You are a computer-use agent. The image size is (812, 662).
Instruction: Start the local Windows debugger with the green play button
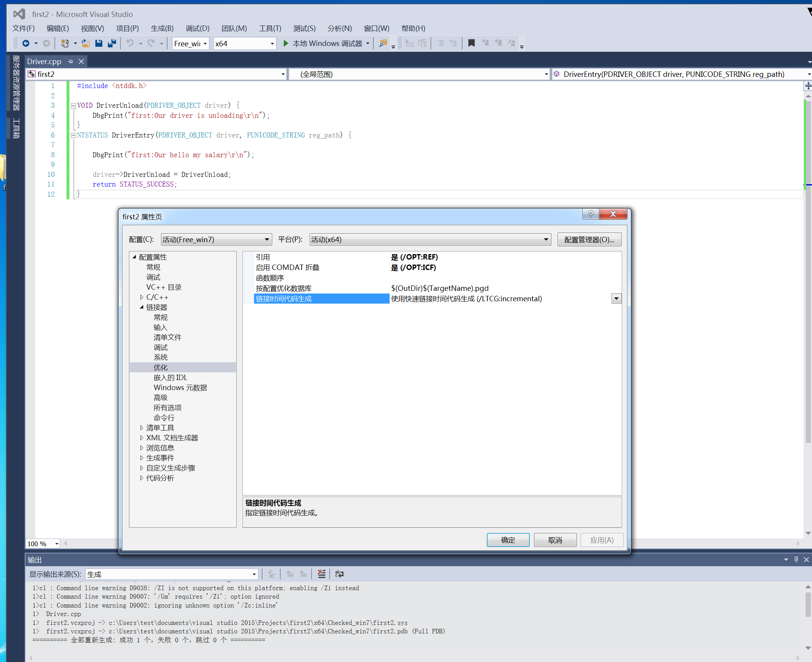click(x=286, y=43)
